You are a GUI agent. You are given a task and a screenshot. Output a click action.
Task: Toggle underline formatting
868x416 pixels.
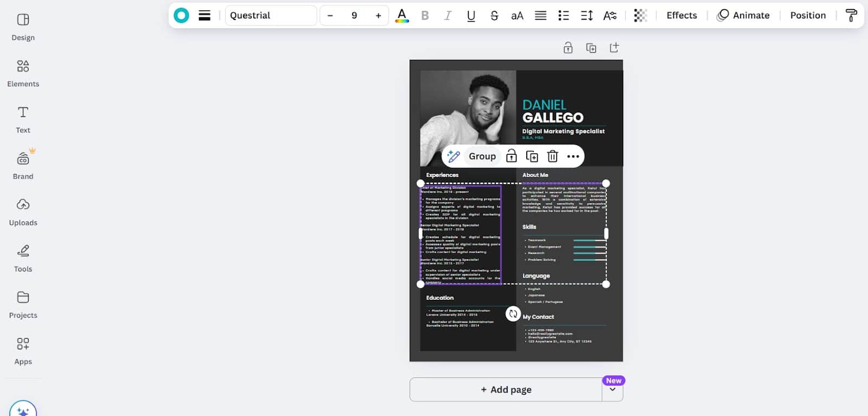point(471,15)
